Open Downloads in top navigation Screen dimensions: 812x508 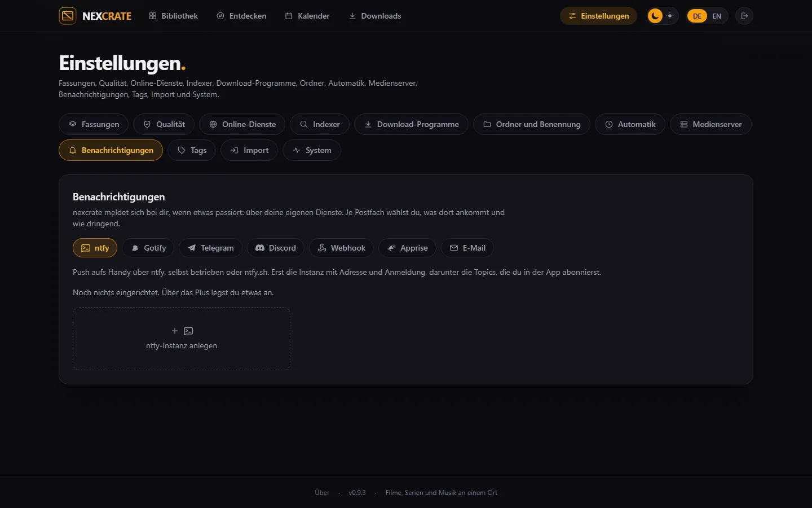375,16
